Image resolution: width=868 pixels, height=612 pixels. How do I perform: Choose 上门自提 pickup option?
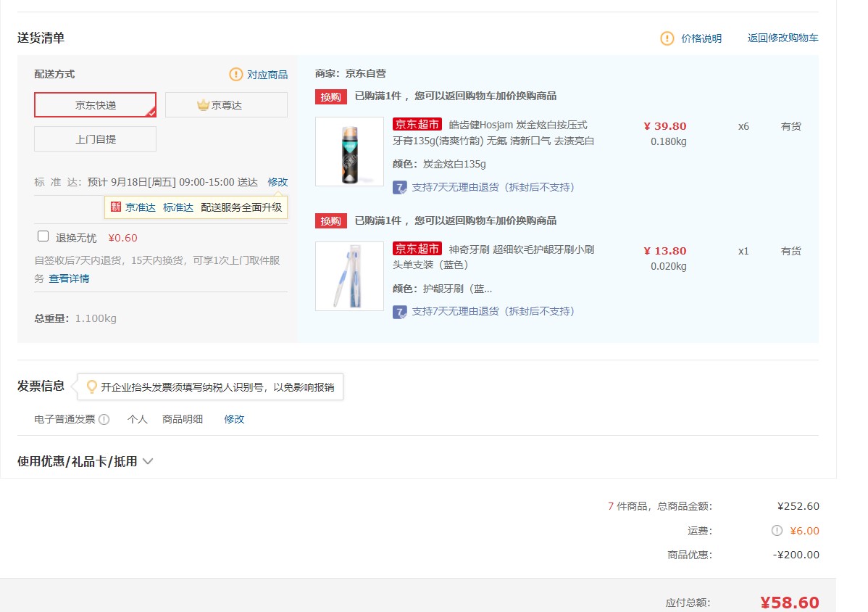pyautogui.click(x=95, y=139)
